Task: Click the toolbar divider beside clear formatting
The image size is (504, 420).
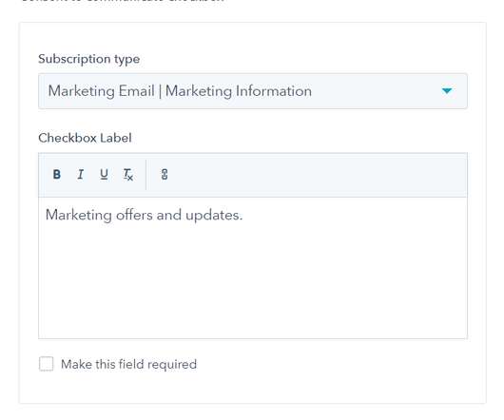Action: tap(146, 175)
